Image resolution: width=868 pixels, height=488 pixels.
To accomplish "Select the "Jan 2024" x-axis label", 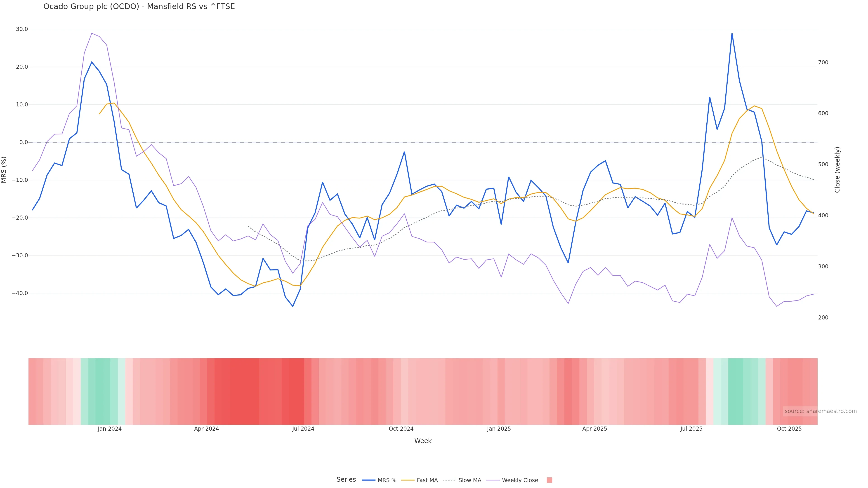I will point(109,429).
